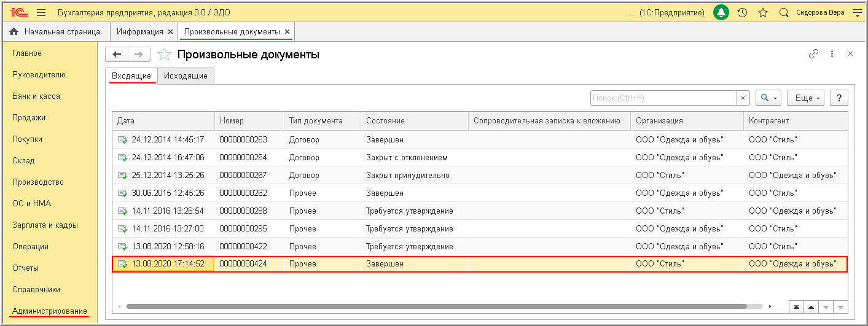This screenshot has width=868, height=326.
Task: Open history clock icon
Action: click(x=742, y=12)
